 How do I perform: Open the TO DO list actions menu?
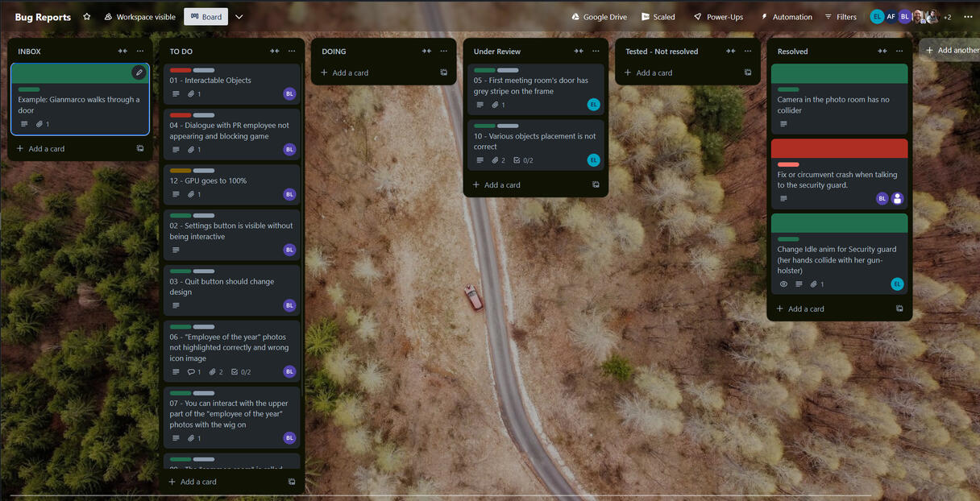pos(292,51)
